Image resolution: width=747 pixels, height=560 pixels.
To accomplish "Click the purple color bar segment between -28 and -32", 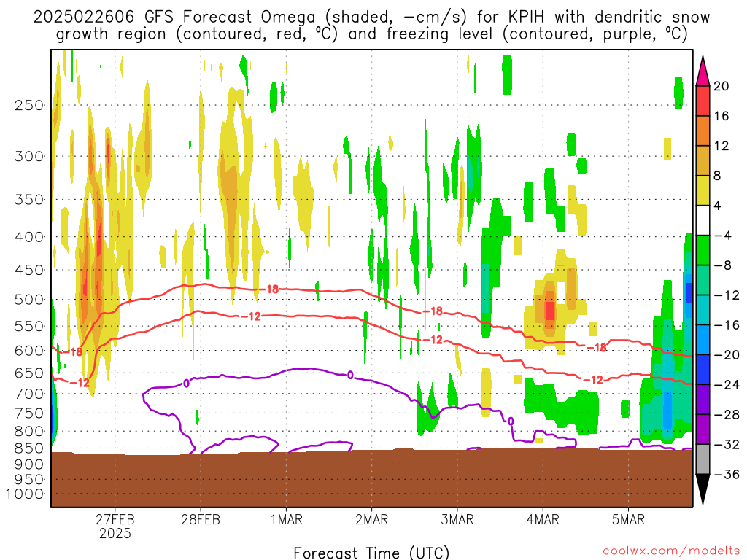I will point(703,429).
